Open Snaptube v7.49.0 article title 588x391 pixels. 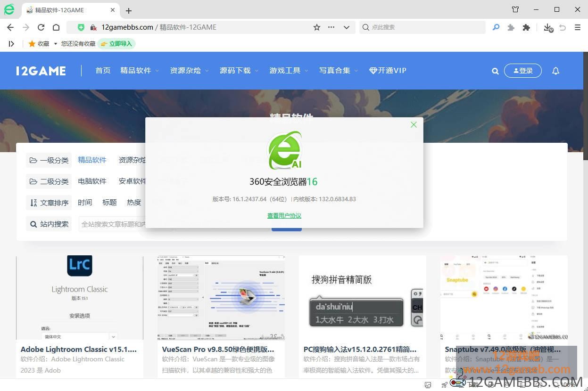[503, 350]
